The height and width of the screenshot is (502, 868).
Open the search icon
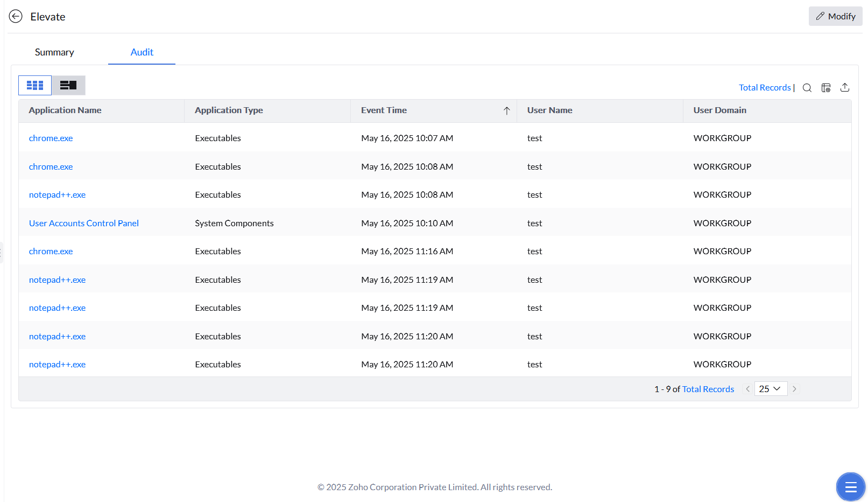click(807, 87)
